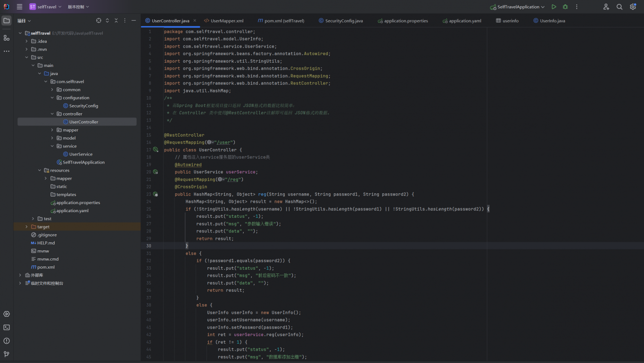
Task: Collapse the configuration package
Action: tap(52, 98)
